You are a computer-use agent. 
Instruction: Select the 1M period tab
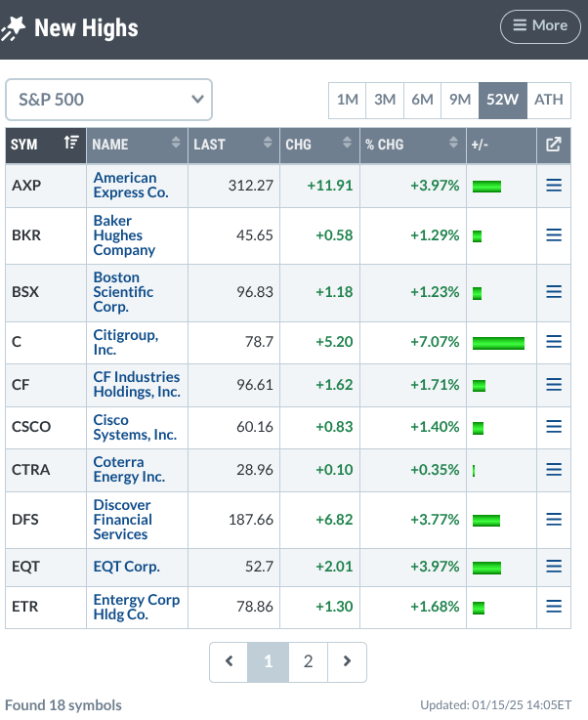point(348,100)
